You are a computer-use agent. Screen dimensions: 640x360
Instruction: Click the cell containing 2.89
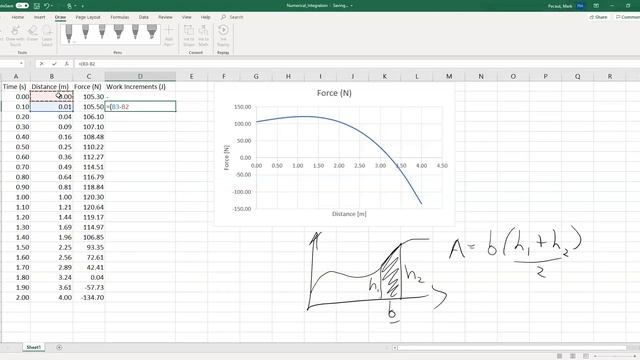(x=52, y=267)
